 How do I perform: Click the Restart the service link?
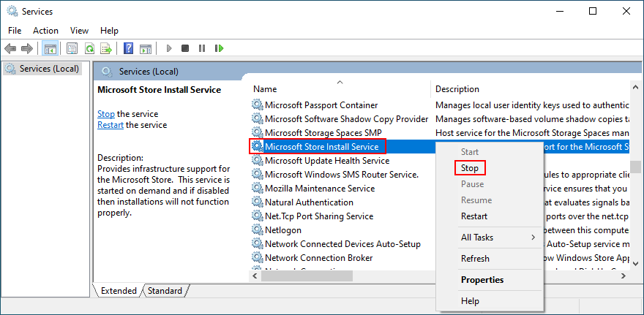click(x=111, y=125)
